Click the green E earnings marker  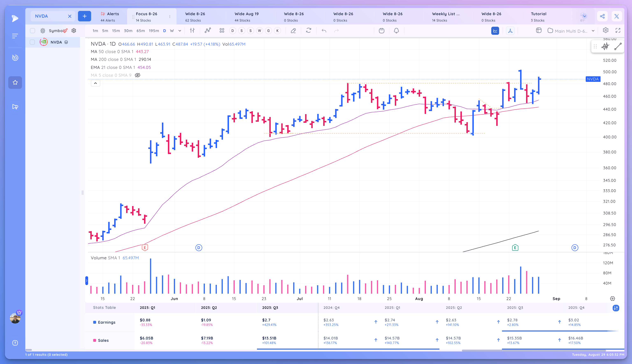pyautogui.click(x=515, y=248)
